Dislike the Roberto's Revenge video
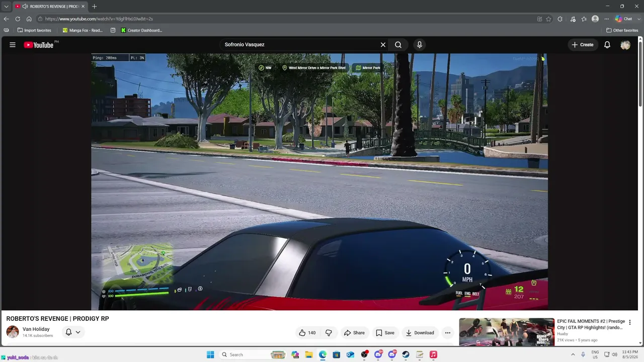The width and height of the screenshot is (644, 362). [329, 333]
